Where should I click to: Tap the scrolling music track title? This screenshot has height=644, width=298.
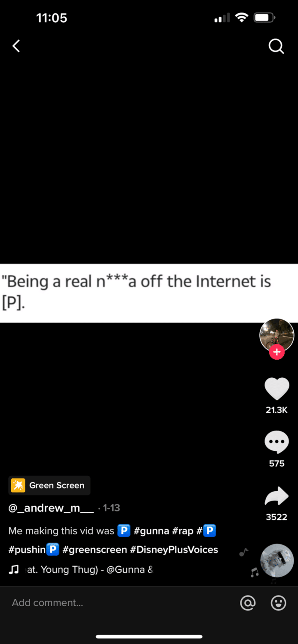(90, 570)
